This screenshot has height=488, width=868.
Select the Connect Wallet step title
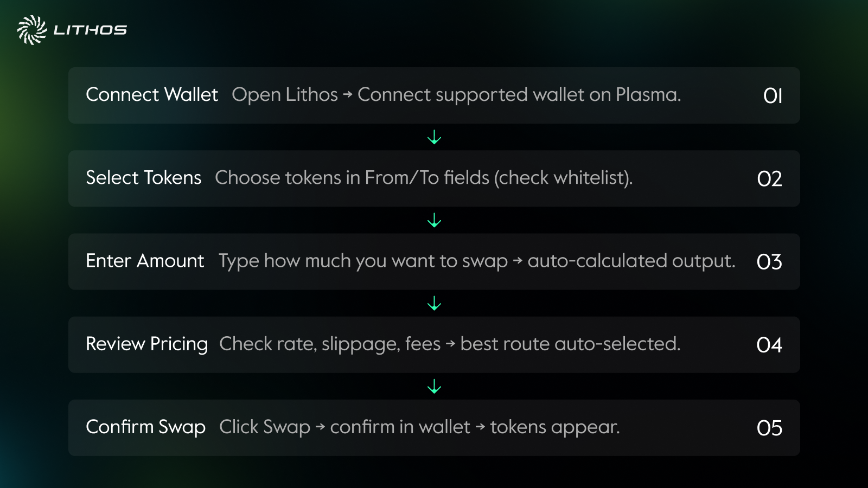point(152,95)
